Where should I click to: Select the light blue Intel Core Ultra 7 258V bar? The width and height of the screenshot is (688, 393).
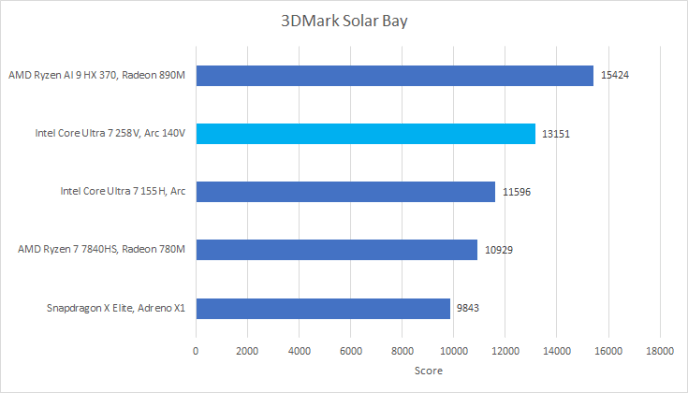coord(366,134)
